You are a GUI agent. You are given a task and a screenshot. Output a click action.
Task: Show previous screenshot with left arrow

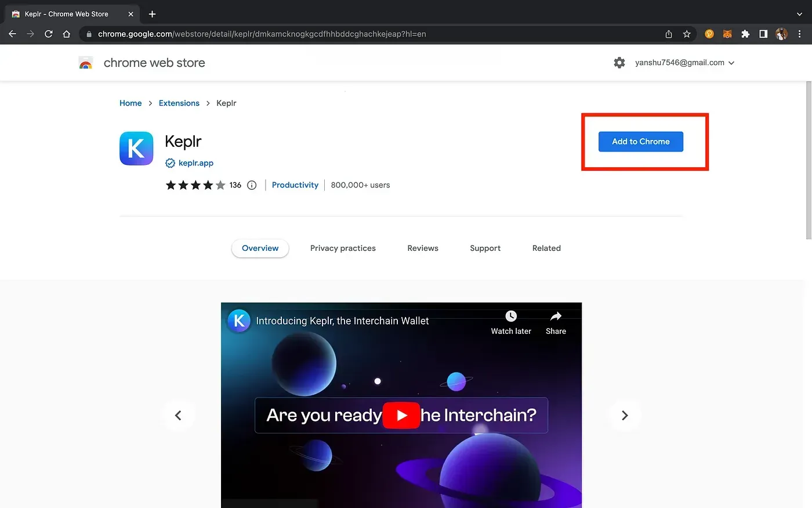[178, 415]
